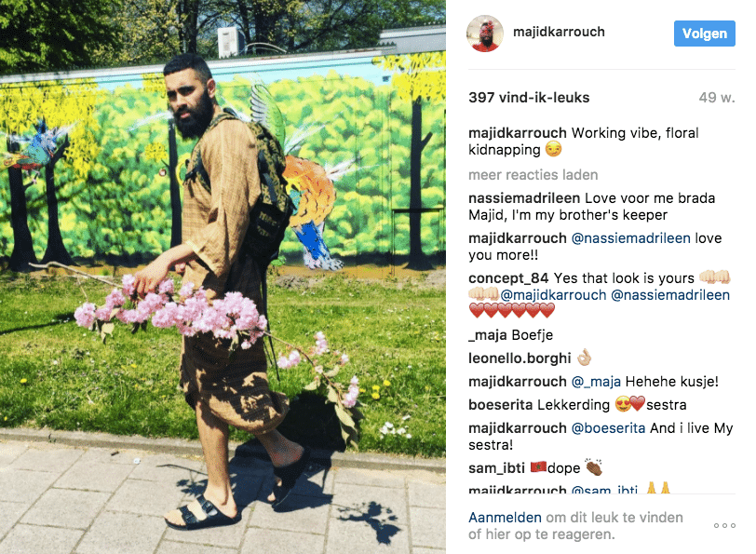Open the _maja commenter profile

(488, 335)
